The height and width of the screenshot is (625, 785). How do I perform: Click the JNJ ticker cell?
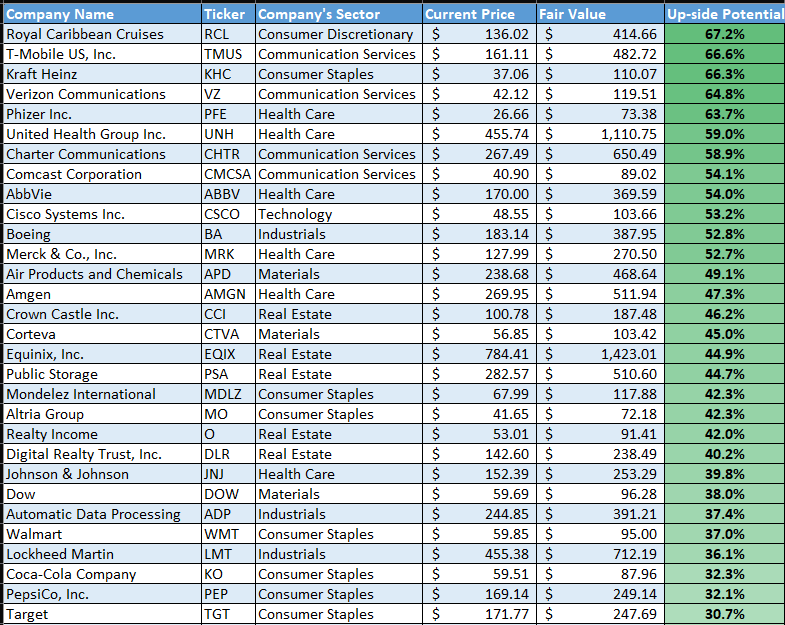(x=228, y=474)
